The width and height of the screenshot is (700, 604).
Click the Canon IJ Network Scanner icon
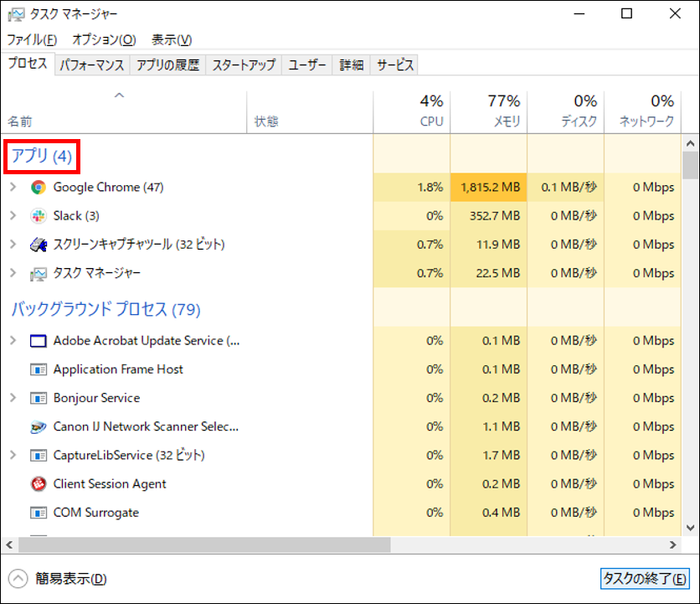click(x=39, y=426)
